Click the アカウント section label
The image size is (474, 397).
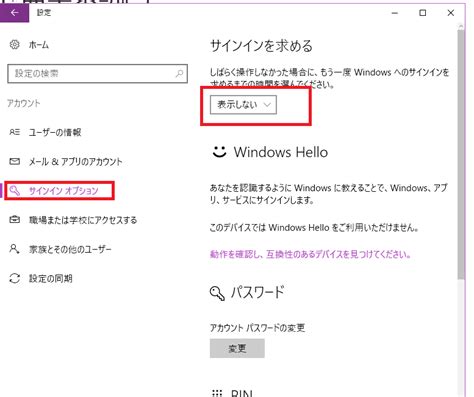[x=24, y=103]
